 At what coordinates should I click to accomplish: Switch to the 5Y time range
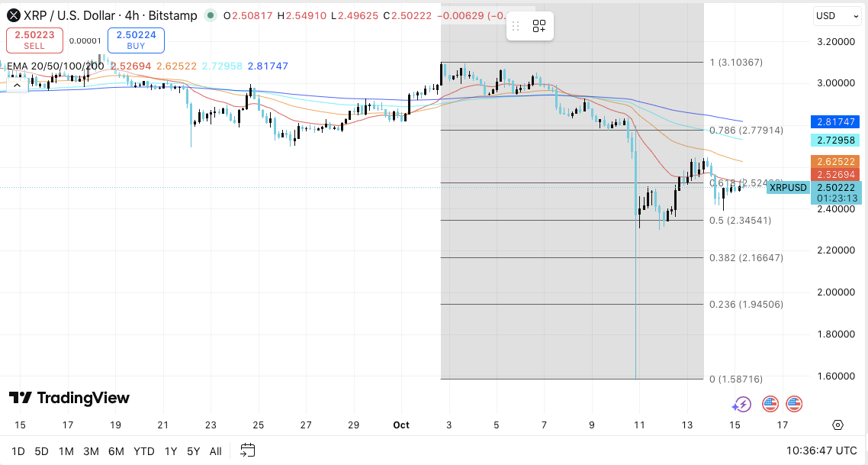pyautogui.click(x=194, y=451)
